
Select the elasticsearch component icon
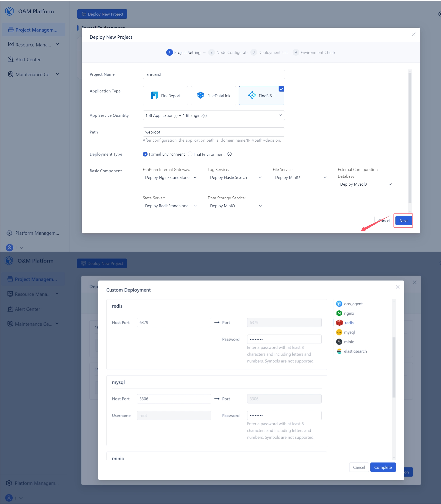click(x=339, y=351)
